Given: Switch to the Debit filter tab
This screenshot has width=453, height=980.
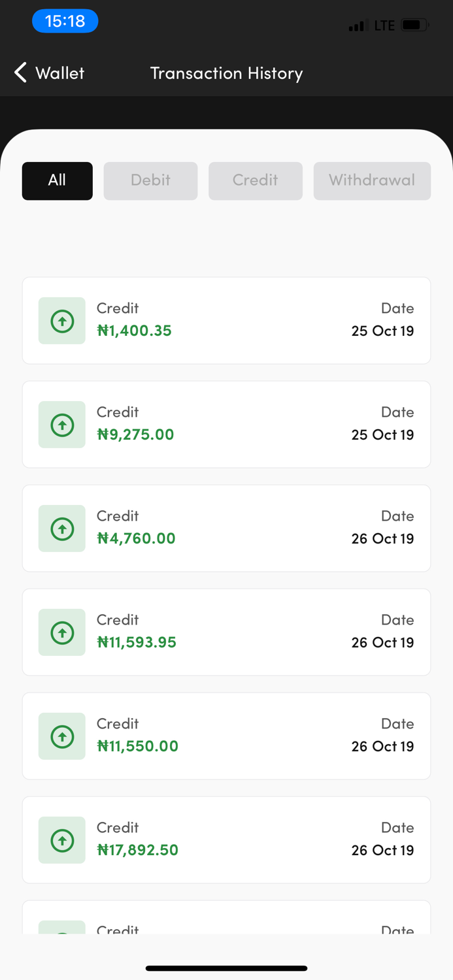Looking at the screenshot, I should [150, 181].
